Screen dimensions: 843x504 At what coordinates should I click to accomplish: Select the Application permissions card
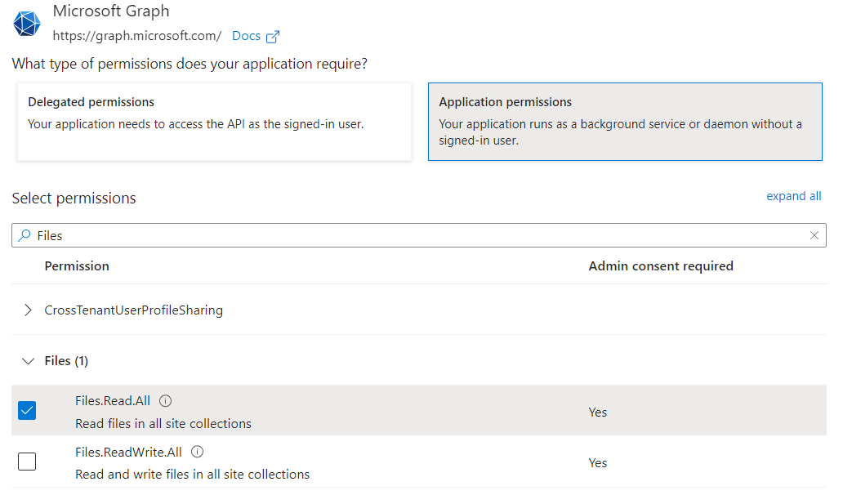(625, 122)
